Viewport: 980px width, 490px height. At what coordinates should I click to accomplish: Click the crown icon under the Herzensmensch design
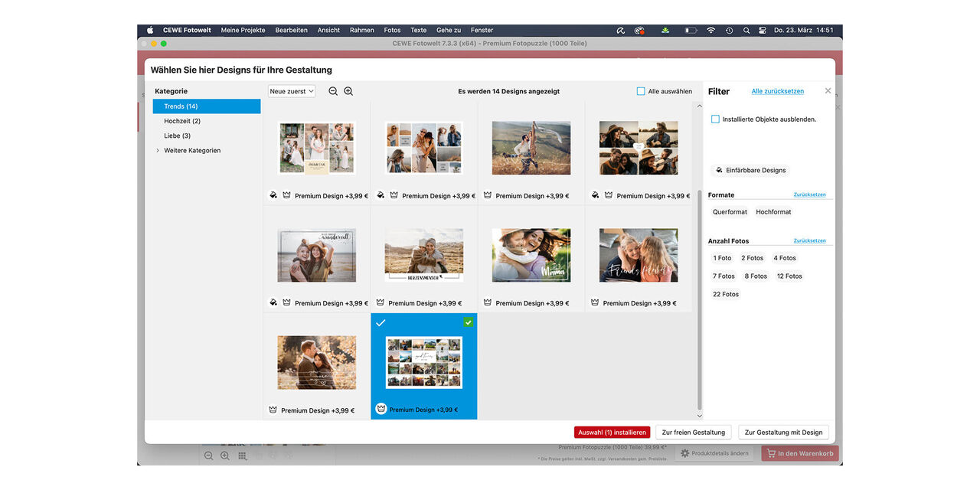(x=381, y=302)
